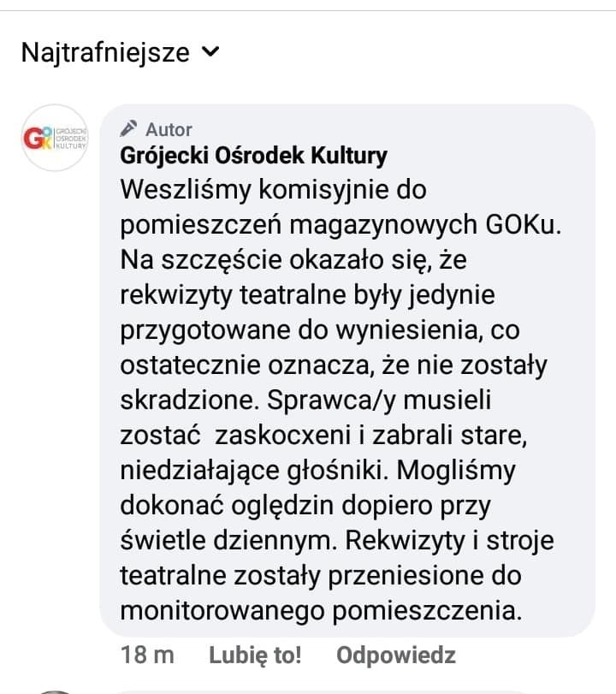Select the Autor label text
616x694 pixels.
pos(169,130)
